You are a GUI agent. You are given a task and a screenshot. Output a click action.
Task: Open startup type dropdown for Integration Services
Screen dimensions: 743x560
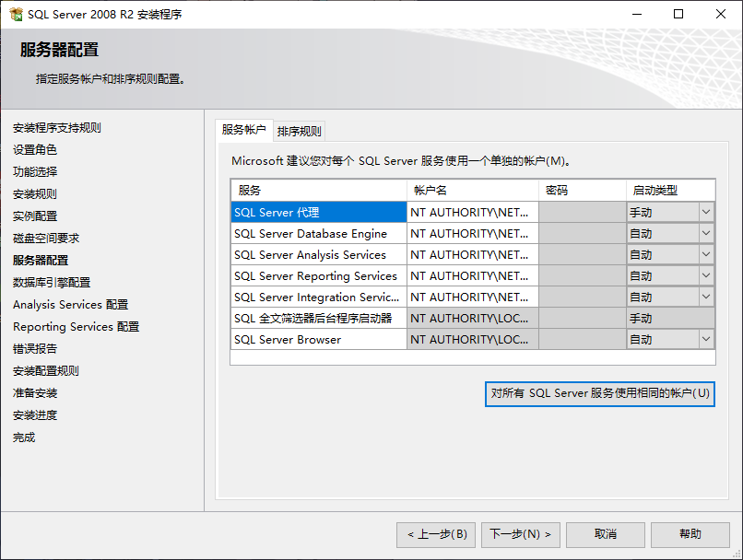coord(706,297)
